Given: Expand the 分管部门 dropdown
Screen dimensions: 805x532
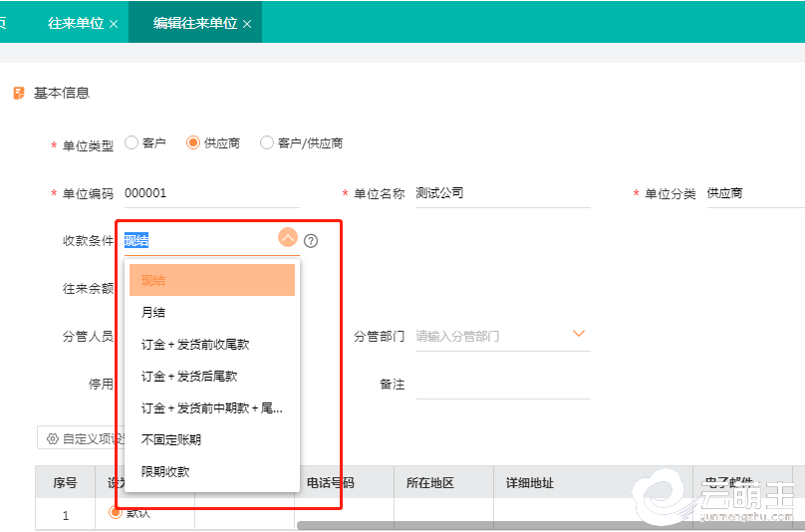Looking at the screenshot, I should 578,334.
